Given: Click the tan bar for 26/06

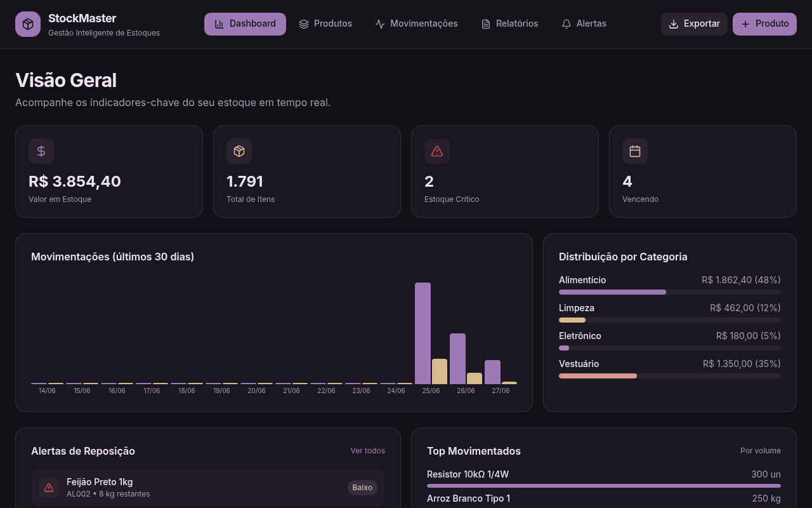Looking at the screenshot, I should pyautogui.click(x=475, y=378).
